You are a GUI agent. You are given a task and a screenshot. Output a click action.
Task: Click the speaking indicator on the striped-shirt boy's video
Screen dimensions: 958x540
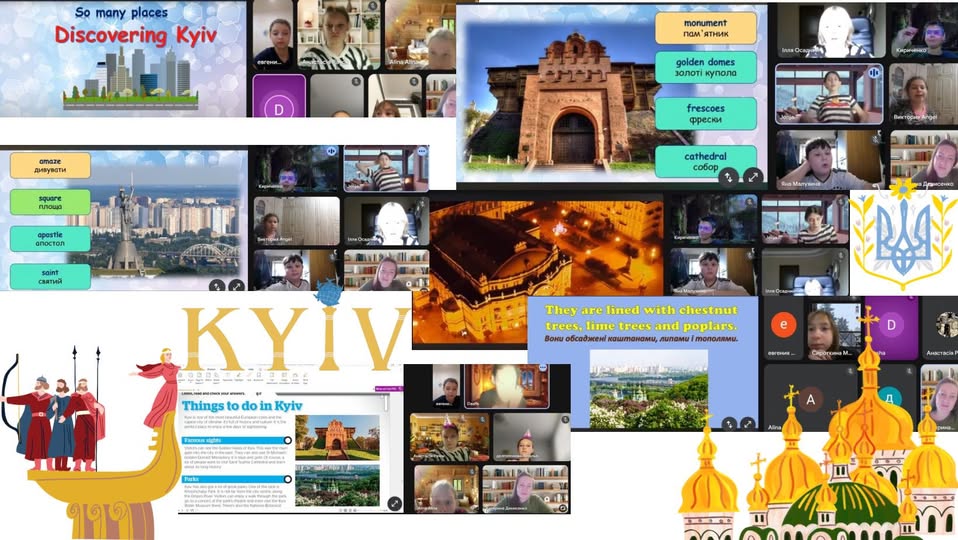[873, 73]
